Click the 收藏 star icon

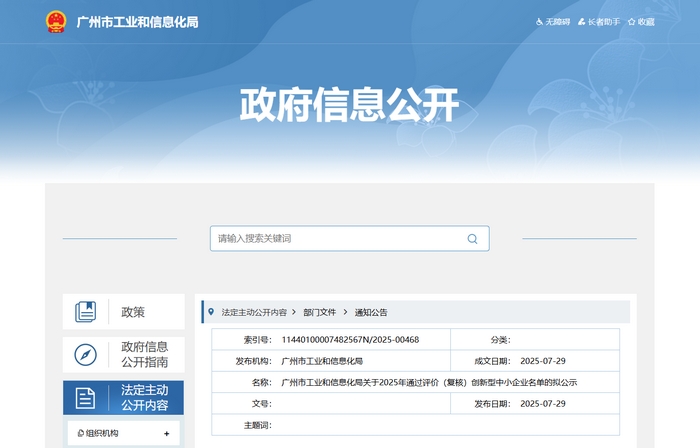tap(631, 22)
